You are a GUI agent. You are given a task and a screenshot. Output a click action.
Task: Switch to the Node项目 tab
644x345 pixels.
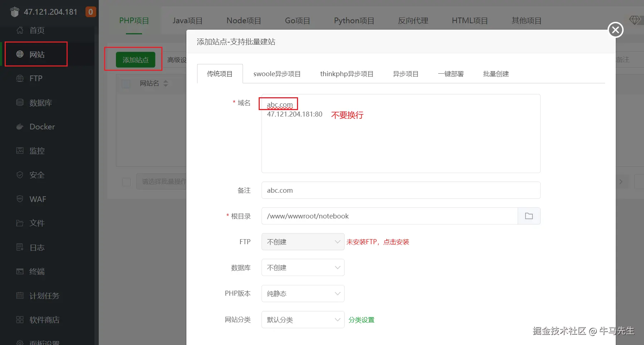(244, 21)
